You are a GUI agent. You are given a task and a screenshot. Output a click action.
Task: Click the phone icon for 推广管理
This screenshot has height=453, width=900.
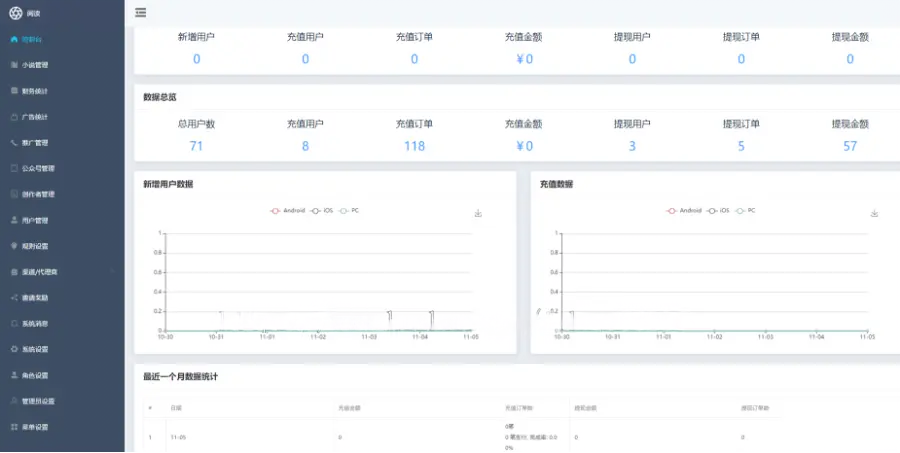tap(14, 143)
